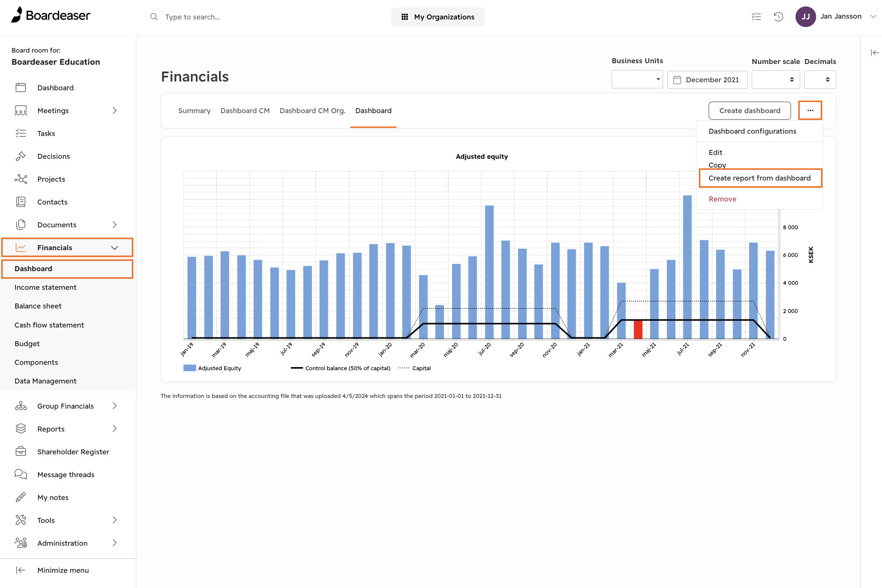Expand the Reports submenu chevron
The image size is (882, 588).
tap(115, 429)
